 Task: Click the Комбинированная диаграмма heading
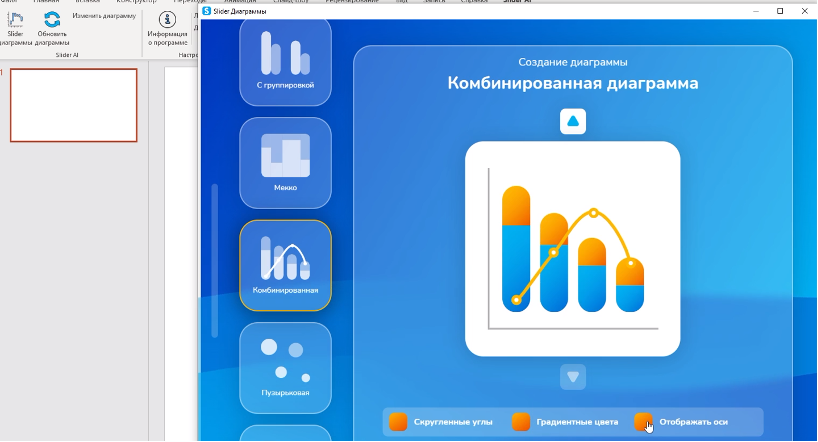pos(573,83)
